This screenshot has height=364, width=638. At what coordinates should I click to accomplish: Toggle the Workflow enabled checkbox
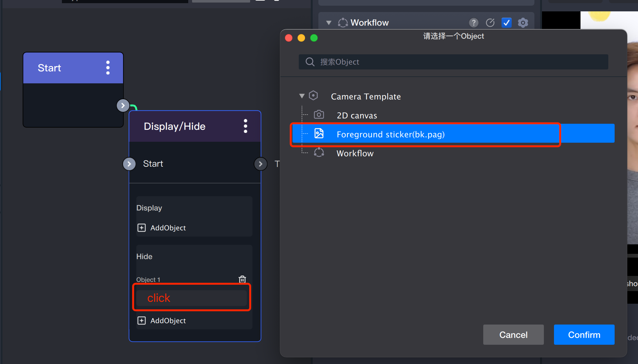[x=506, y=23]
